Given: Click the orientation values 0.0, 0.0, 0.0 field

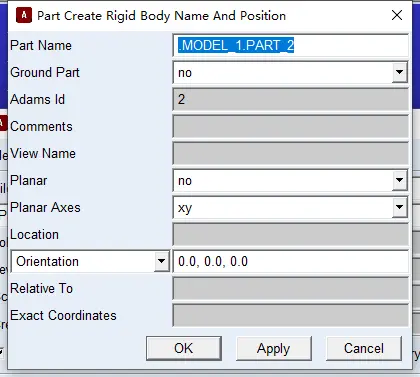Looking at the screenshot, I should coord(291,261).
